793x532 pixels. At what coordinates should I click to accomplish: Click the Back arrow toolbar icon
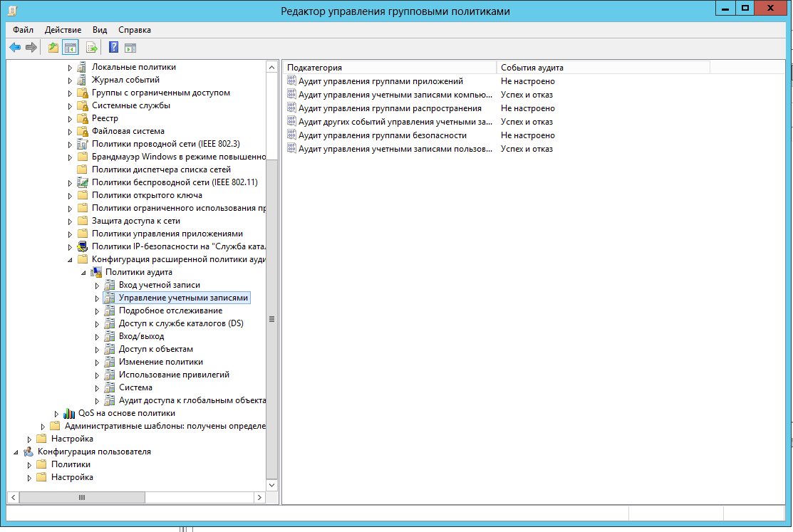(15, 48)
